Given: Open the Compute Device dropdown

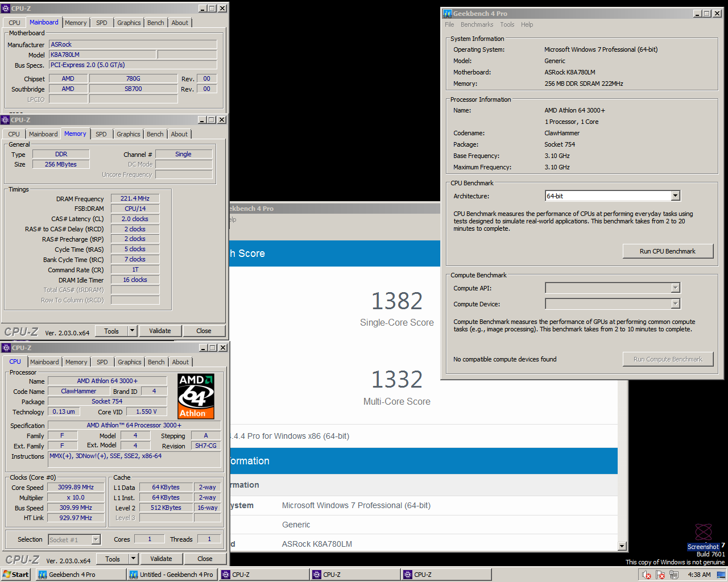Looking at the screenshot, I should coord(676,304).
